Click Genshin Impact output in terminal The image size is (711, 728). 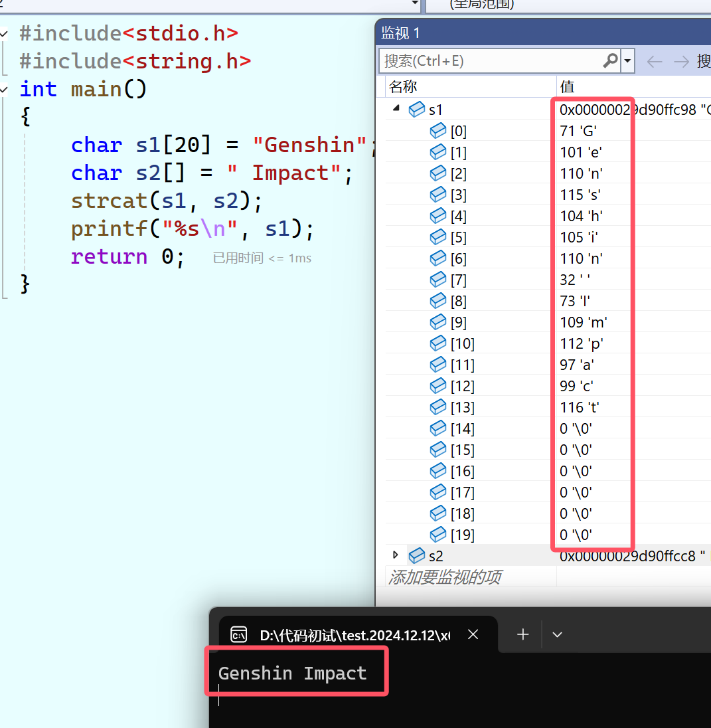tap(292, 673)
